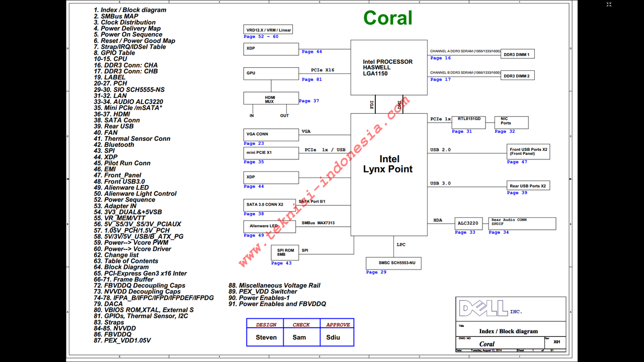This screenshot has height=362, width=644.
Task: Open the 'Page 35' reference
Action: [x=254, y=162]
